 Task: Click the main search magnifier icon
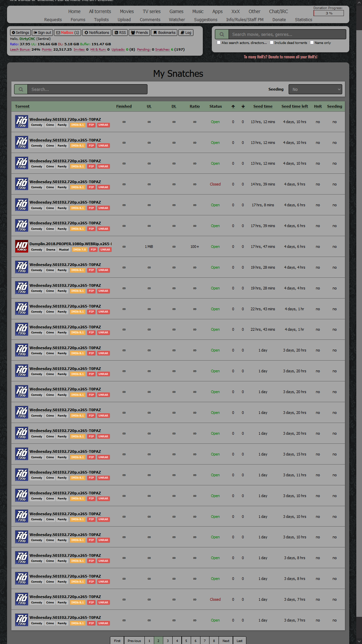pos(222,34)
